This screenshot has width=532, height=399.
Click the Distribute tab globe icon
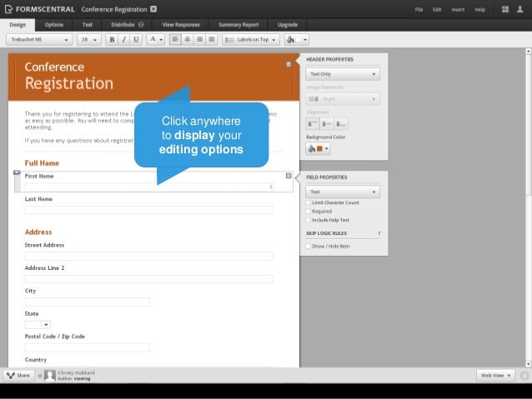[x=141, y=25]
